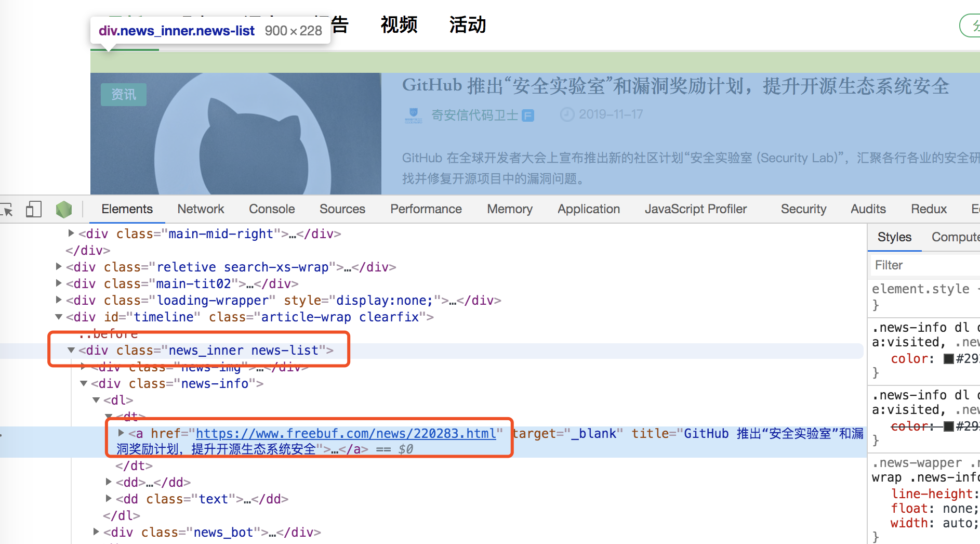The height and width of the screenshot is (544, 980).
Task: Expand the loading-wrapper div node
Action: coord(59,300)
